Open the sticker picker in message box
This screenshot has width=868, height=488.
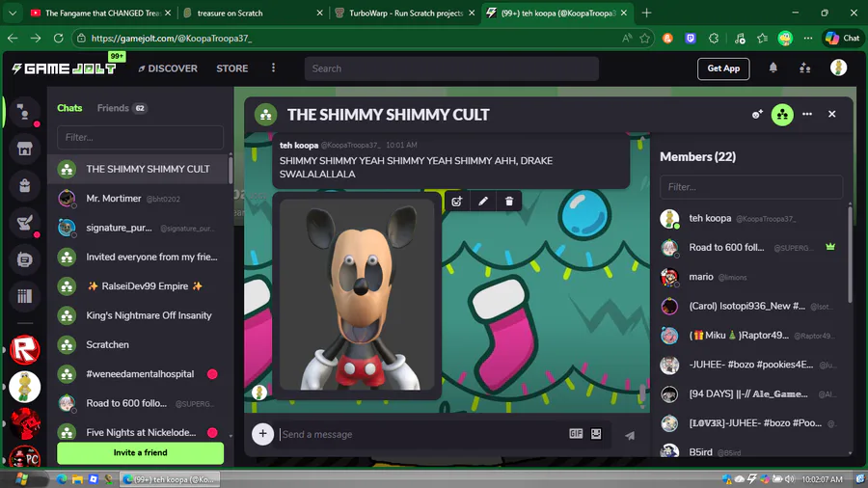[596, 434]
